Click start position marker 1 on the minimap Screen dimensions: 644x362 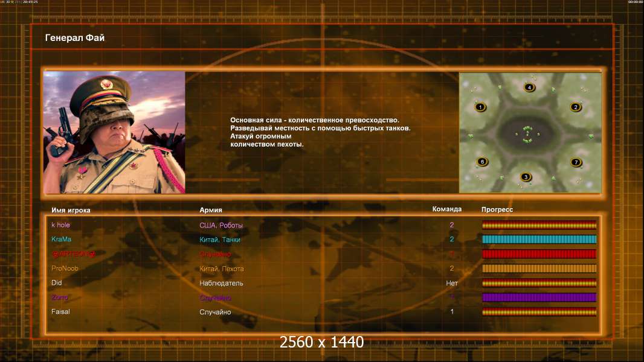pyautogui.click(x=480, y=107)
